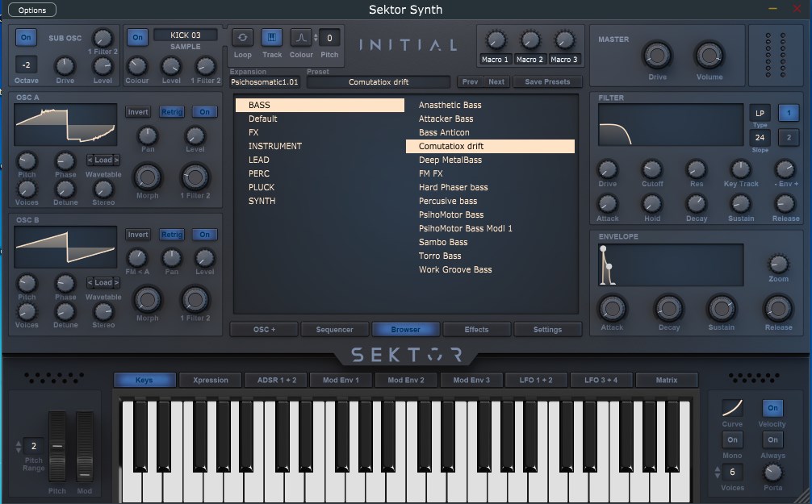This screenshot has width=812, height=504.
Task: Toggle the Loop icon in sample section
Action: (242, 38)
